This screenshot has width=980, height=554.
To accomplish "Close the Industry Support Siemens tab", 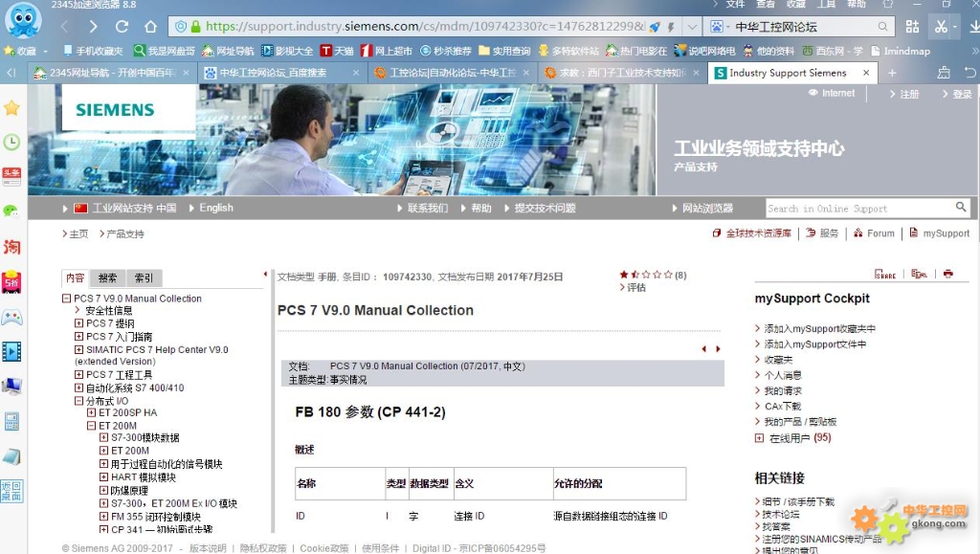I will pyautogui.click(x=866, y=73).
